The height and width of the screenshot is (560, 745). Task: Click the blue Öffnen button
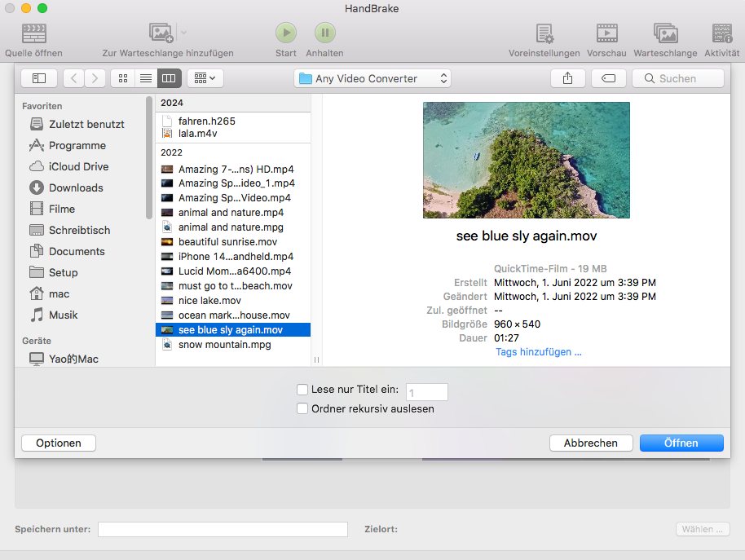[x=681, y=443]
